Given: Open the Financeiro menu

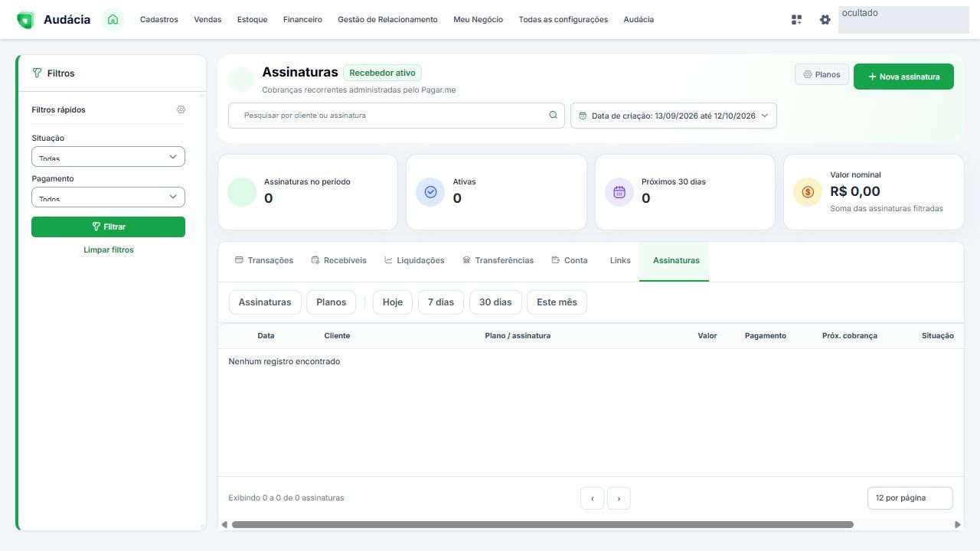Looking at the screenshot, I should 302,20.
